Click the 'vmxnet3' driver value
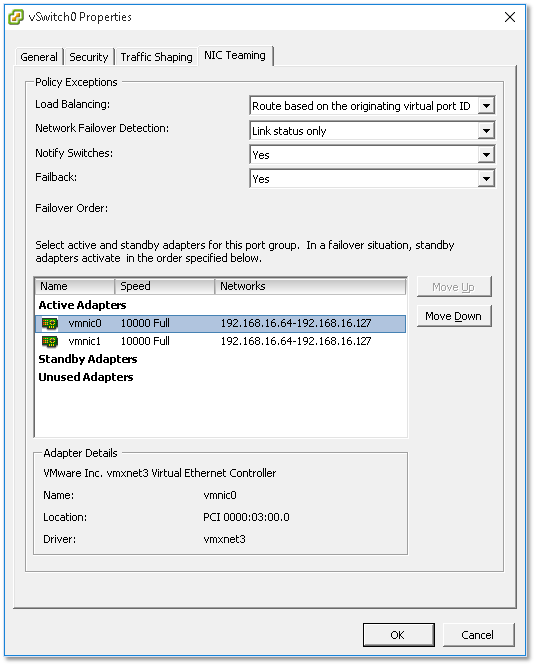This screenshot has height=666, width=536. click(224, 539)
